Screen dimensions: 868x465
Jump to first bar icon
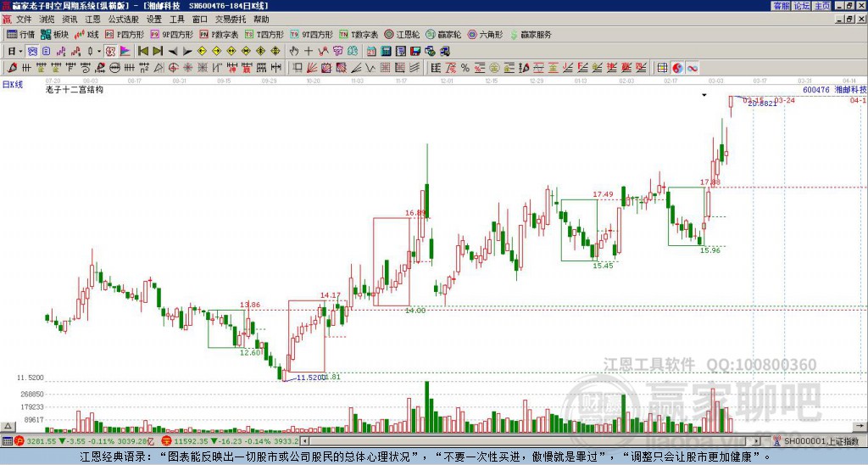(142, 52)
